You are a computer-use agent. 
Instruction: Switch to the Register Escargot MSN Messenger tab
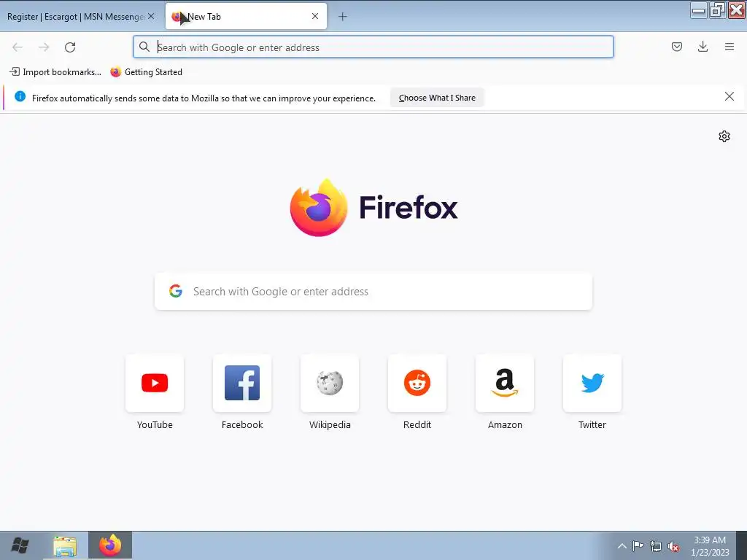tap(76, 17)
